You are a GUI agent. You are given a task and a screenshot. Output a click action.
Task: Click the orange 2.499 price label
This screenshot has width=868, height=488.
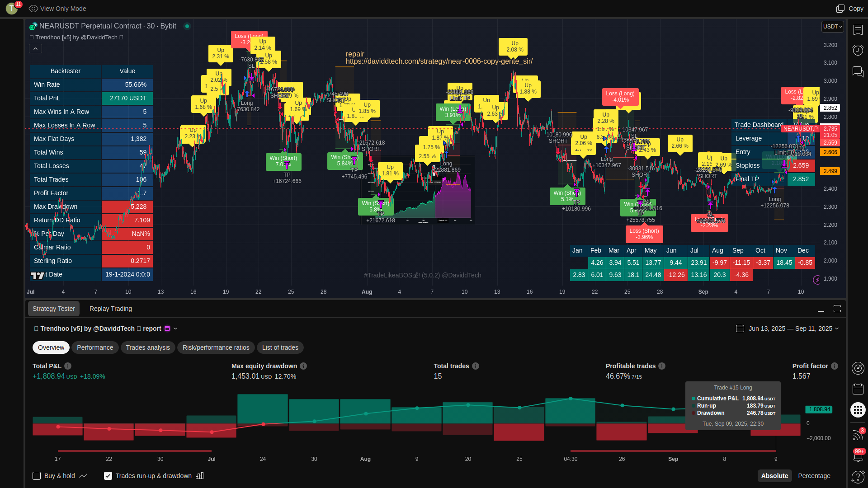[830, 171]
